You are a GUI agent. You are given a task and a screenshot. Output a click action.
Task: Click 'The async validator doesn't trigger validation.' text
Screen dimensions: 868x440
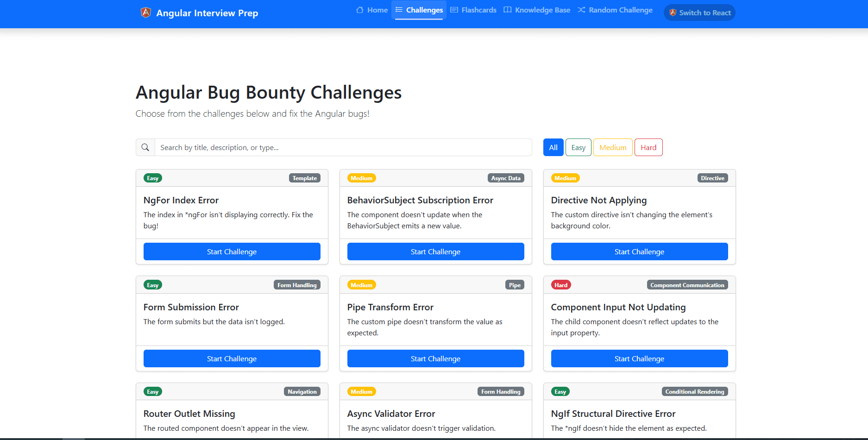click(x=421, y=428)
